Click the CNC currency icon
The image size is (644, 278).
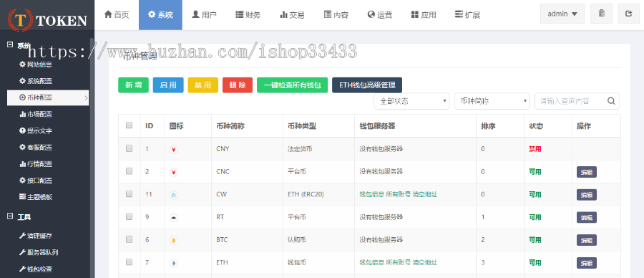coord(173,172)
